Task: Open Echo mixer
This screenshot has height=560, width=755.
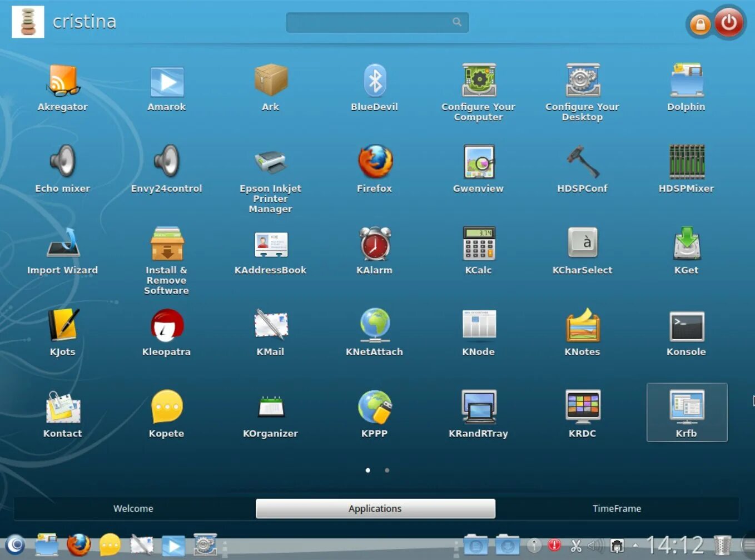Action: pos(63,169)
